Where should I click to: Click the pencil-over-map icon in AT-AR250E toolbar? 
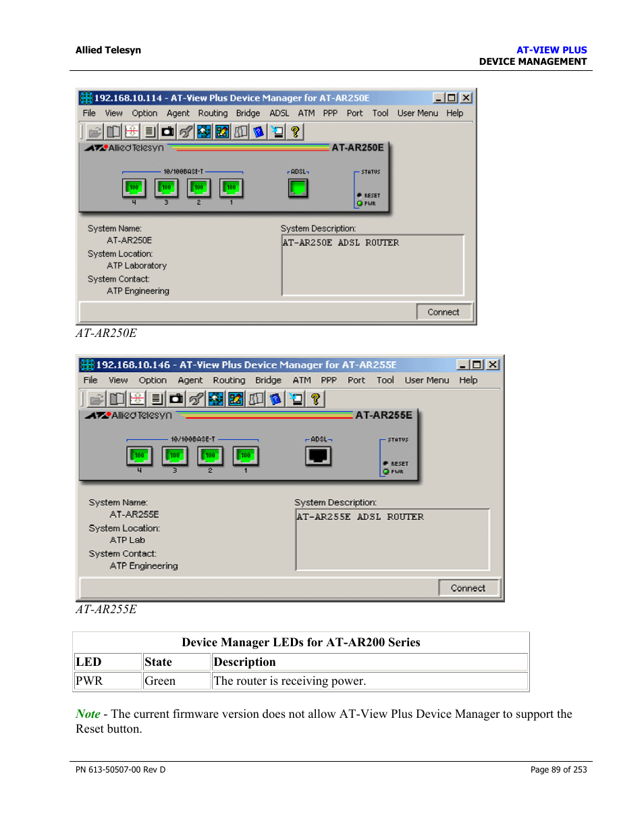coord(222,132)
